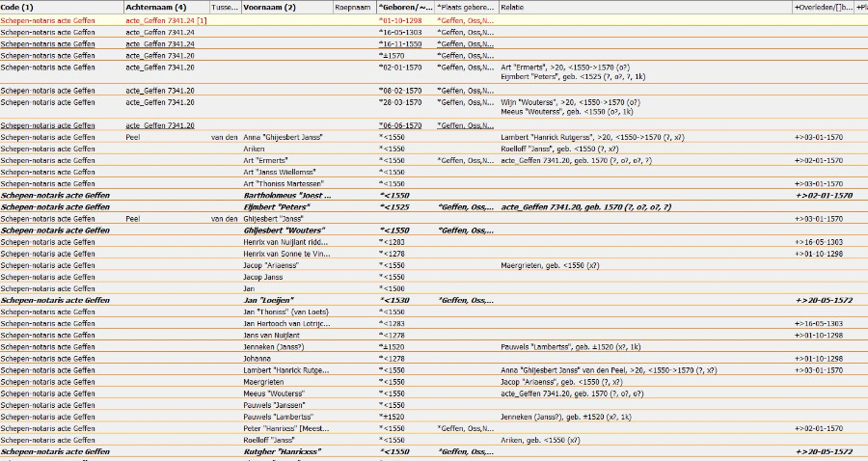Select the Art "Janss Wiellemss" row
868x461 pixels.
[281, 172]
